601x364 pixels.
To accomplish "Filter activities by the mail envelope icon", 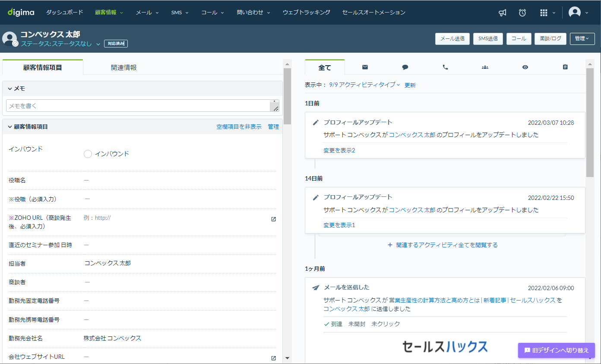I will click(x=365, y=67).
